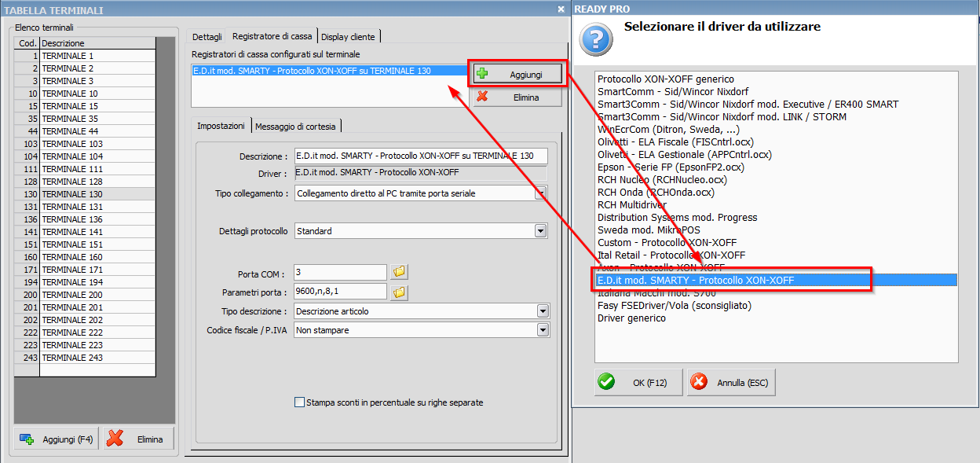The image size is (980, 463).
Task: Switch to the Dettagli tab
Action: 207,36
